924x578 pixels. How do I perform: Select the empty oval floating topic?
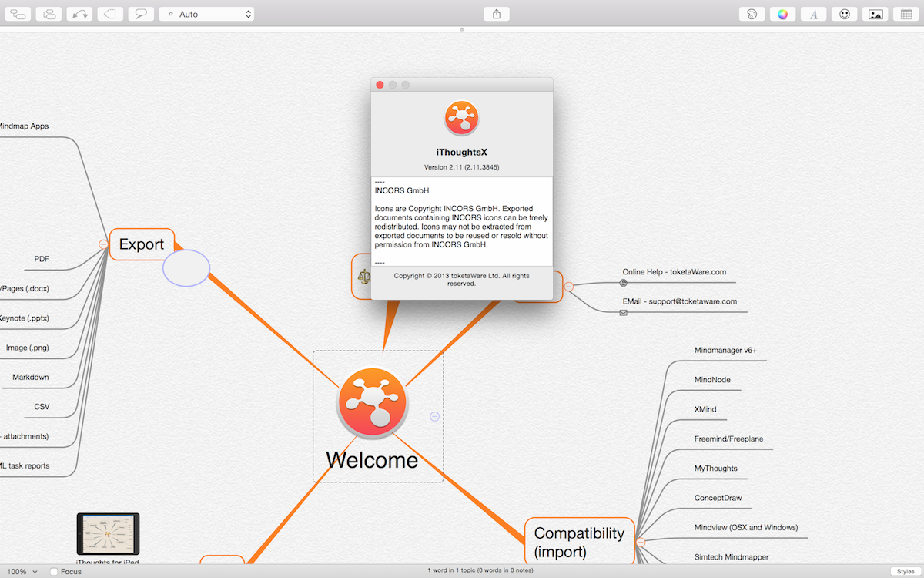(186, 268)
